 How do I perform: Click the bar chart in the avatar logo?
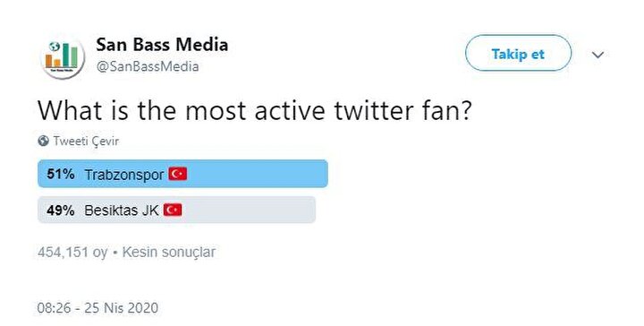point(62,56)
